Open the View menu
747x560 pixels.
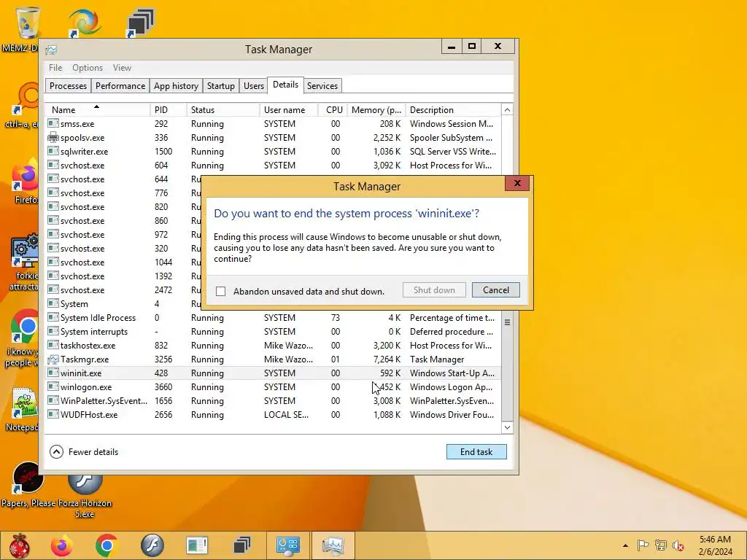pos(122,68)
